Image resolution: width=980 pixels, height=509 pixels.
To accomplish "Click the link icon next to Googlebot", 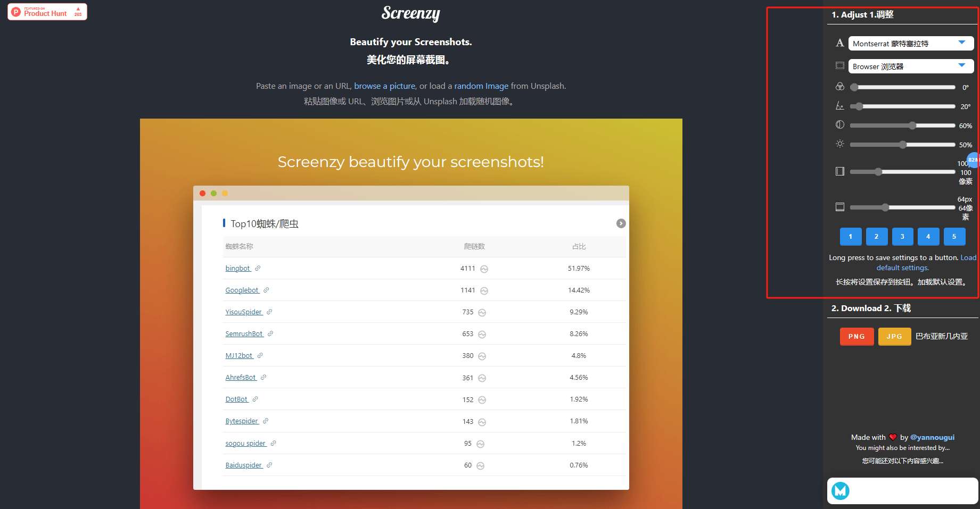I will point(266,290).
